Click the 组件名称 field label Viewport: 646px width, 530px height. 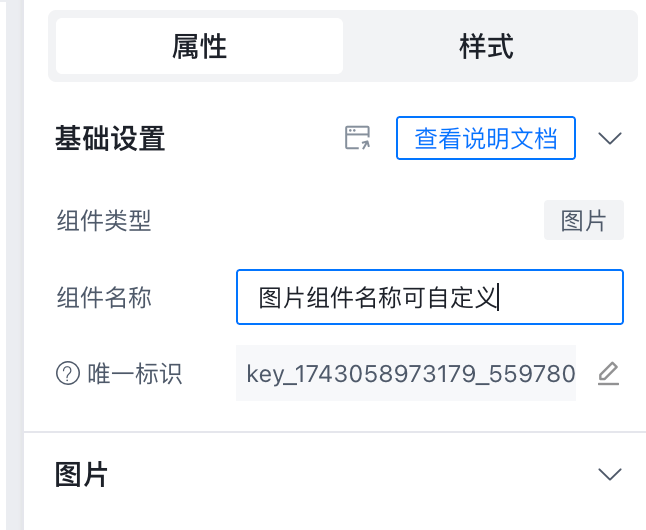coord(104,297)
